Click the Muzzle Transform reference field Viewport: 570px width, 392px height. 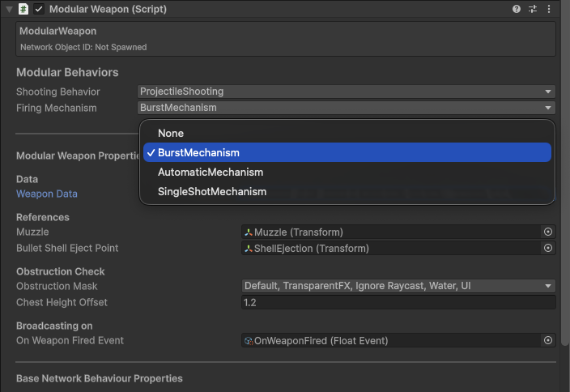[390, 232]
